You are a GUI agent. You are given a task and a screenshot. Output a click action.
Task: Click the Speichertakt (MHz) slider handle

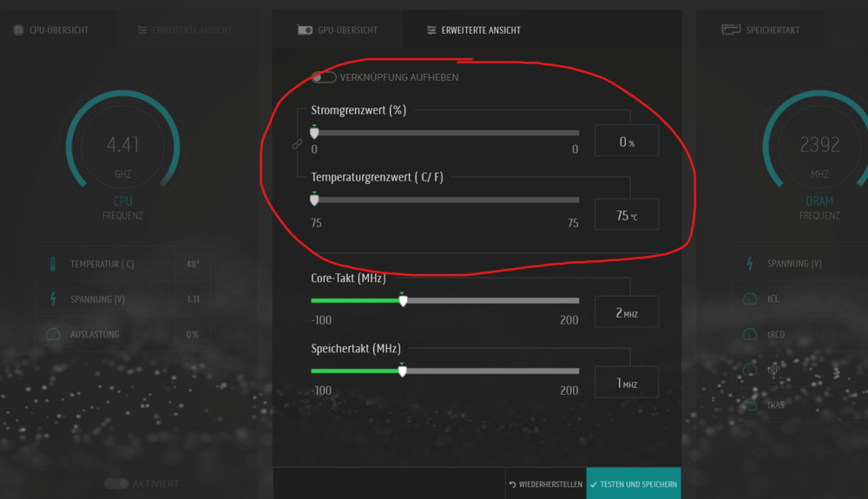(x=402, y=371)
